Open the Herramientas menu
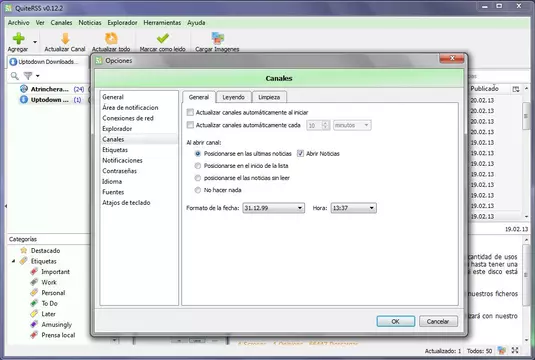The height and width of the screenshot is (360, 535). click(162, 23)
